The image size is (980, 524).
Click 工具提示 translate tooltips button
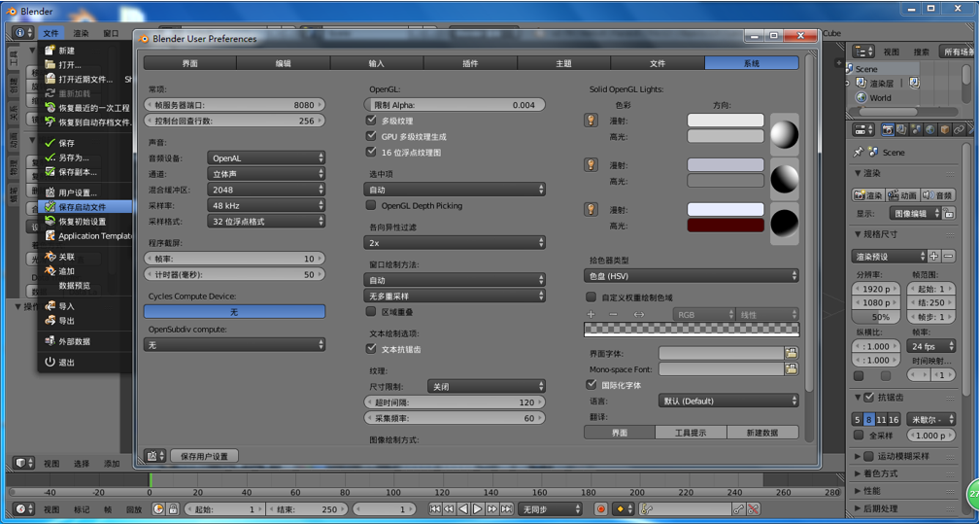692,432
